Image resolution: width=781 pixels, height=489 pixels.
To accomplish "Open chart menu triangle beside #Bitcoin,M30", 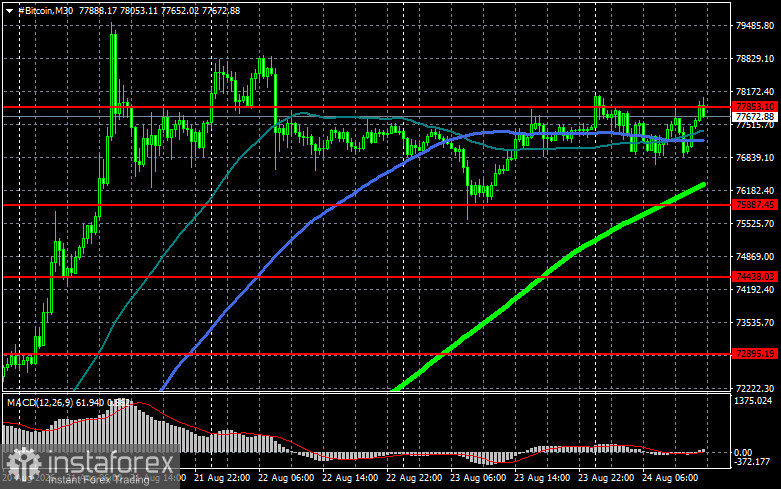I will (9, 11).
